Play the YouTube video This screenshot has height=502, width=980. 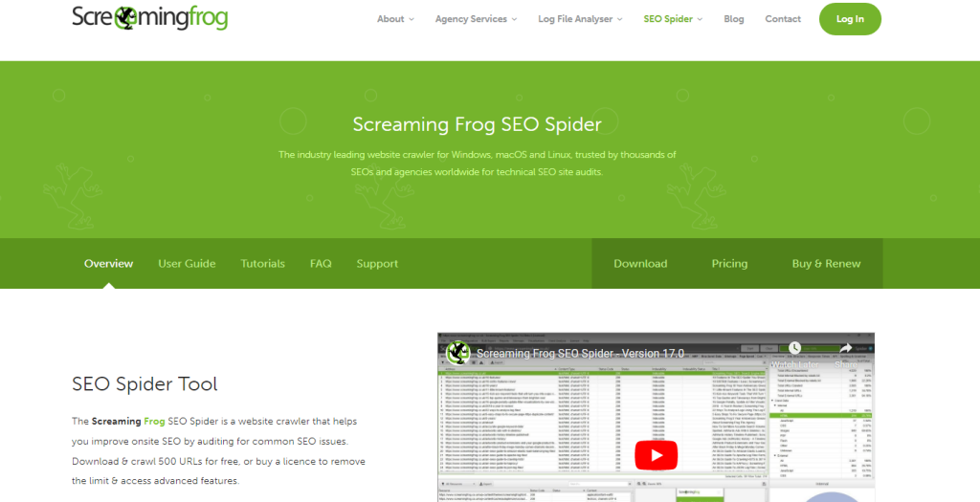(656, 454)
